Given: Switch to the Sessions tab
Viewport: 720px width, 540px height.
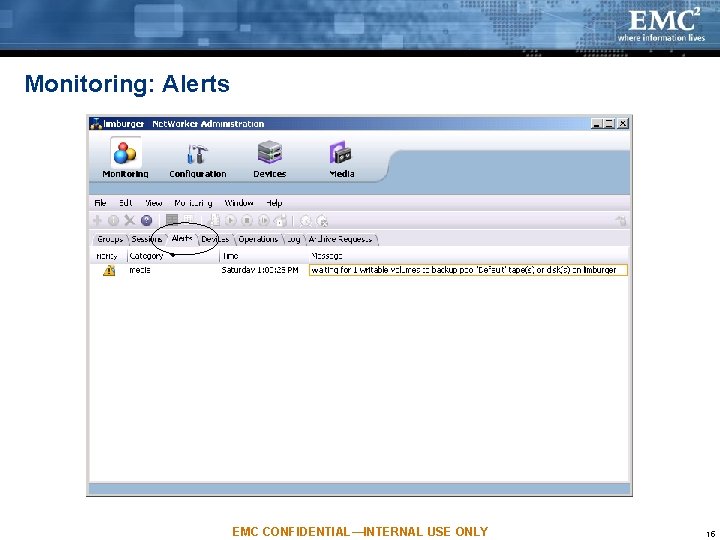Looking at the screenshot, I should [x=146, y=239].
